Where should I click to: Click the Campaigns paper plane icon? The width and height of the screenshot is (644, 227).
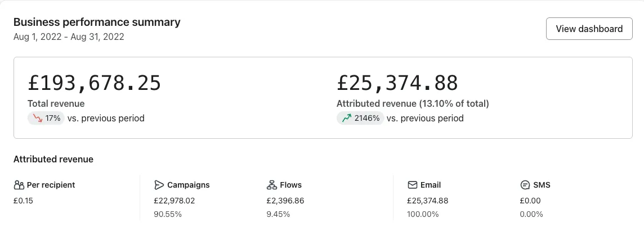point(159,185)
